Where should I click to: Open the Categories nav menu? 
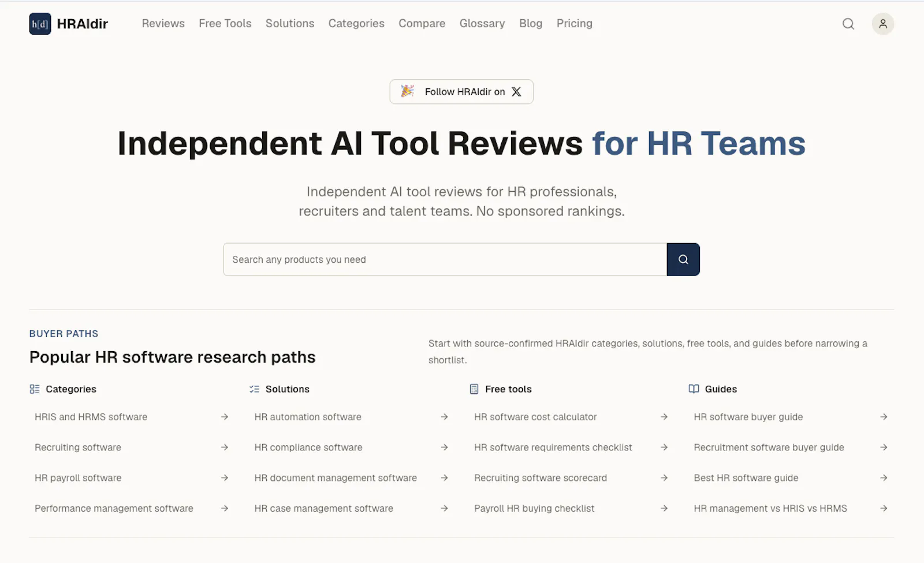tap(356, 24)
